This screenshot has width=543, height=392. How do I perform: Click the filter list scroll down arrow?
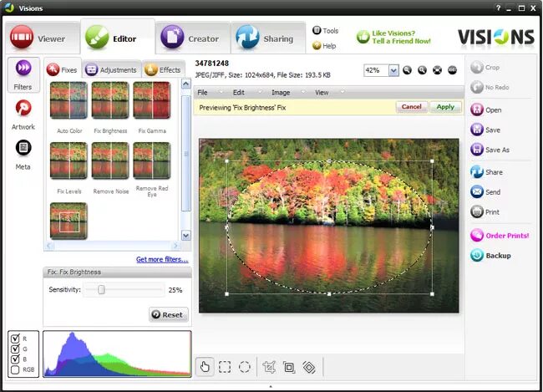[x=186, y=236]
